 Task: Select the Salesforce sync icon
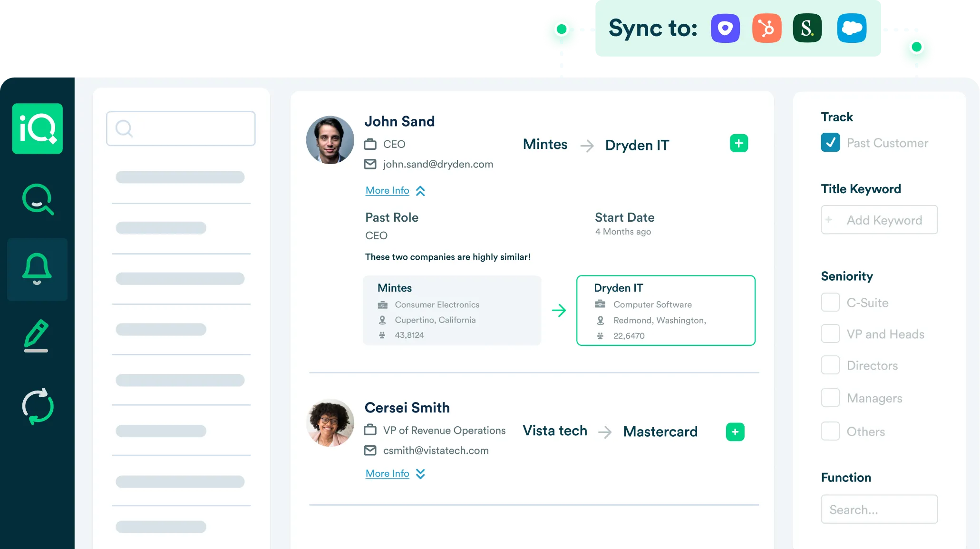tap(851, 29)
